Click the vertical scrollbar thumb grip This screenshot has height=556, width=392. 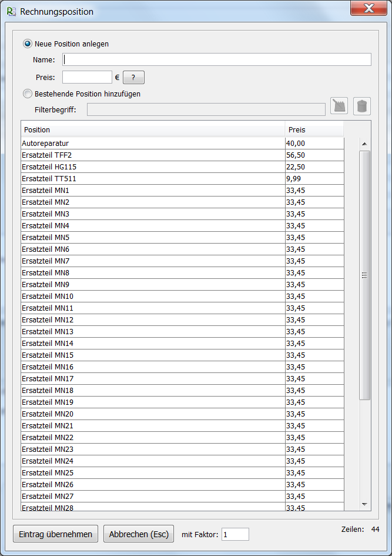[364, 275]
